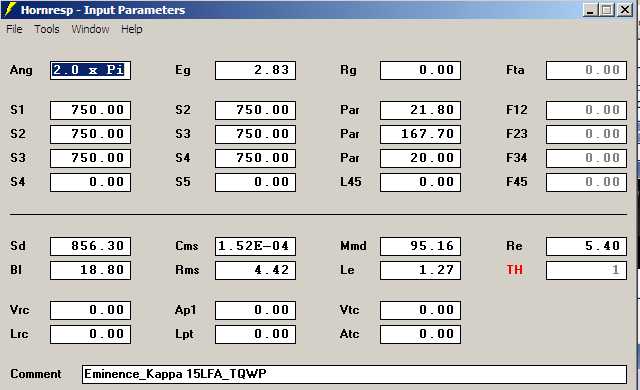Click the Vrc input field

click(x=90, y=310)
